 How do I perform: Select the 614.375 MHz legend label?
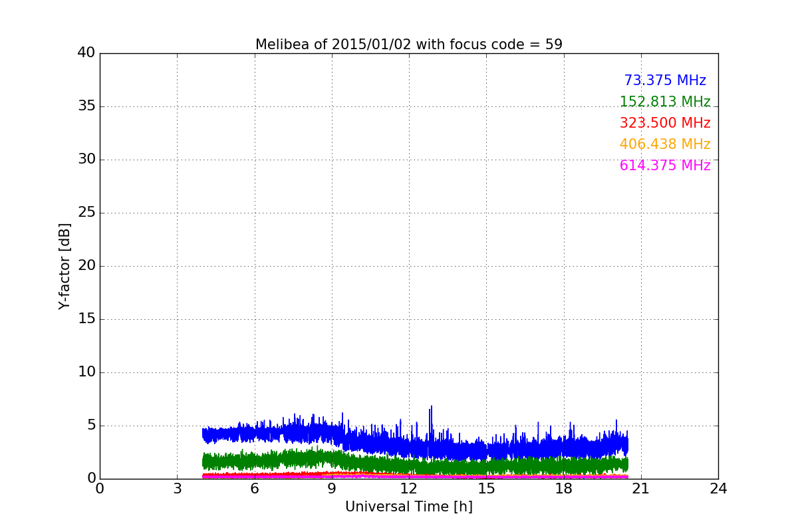pyautogui.click(x=665, y=166)
